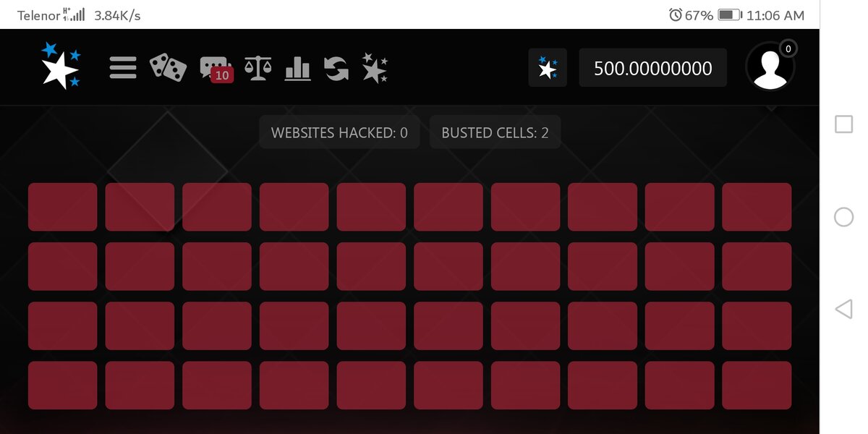
Task: Tap the Android recent apps square button
Action: coord(843,124)
